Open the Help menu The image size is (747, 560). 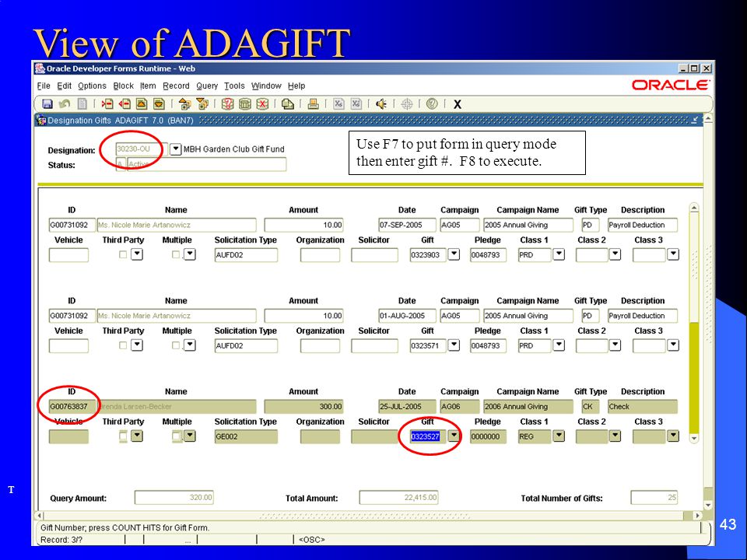[x=296, y=86]
